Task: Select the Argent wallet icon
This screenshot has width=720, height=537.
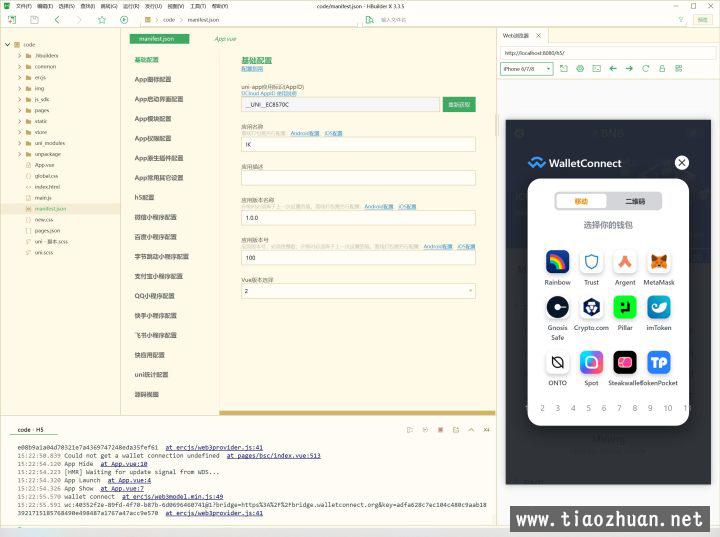Action: (625, 262)
